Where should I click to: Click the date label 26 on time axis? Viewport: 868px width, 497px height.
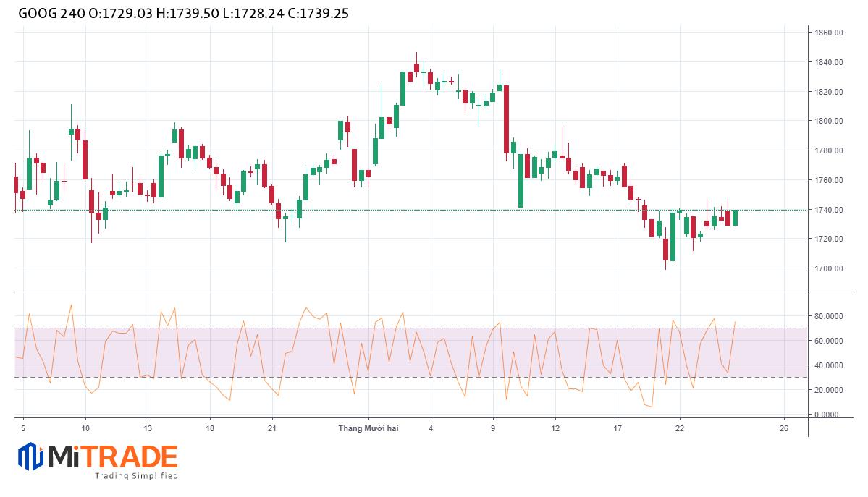tap(783, 428)
